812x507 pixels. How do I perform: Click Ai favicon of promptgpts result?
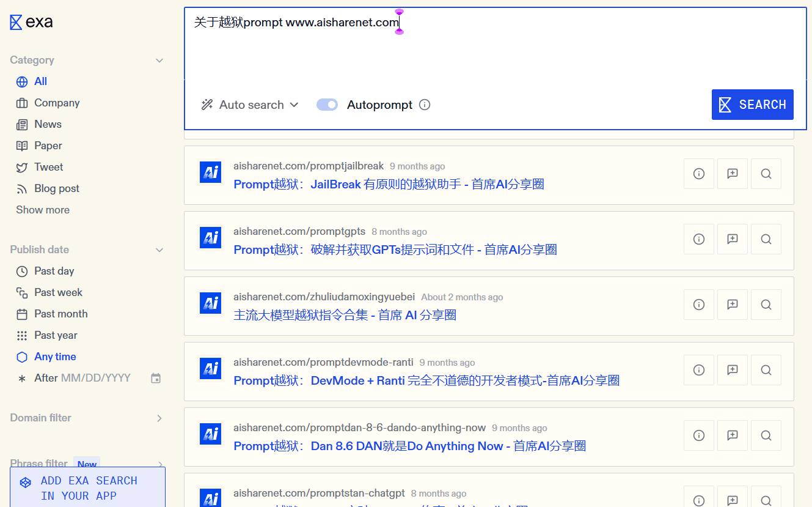coord(210,238)
